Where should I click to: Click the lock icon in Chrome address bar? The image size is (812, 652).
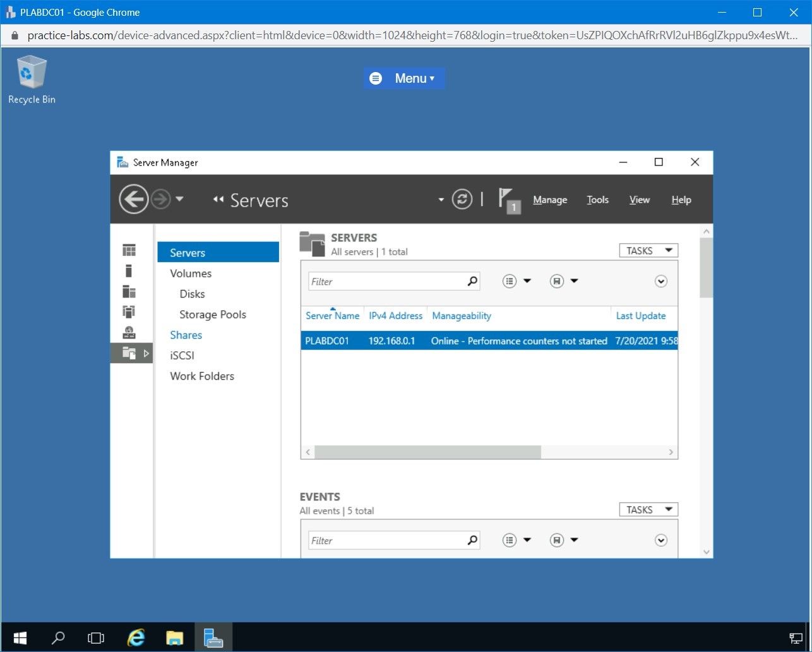(15, 35)
